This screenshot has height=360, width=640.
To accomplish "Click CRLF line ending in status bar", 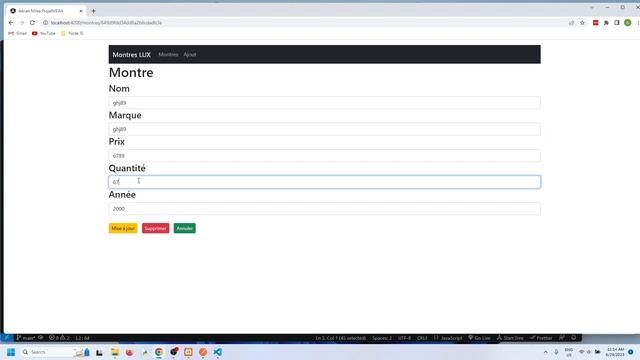I will pos(422,338).
